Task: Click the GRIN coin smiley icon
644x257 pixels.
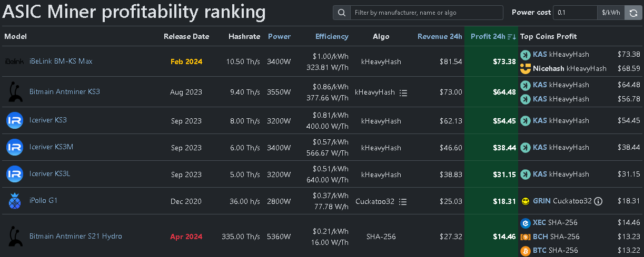Action: (x=525, y=201)
